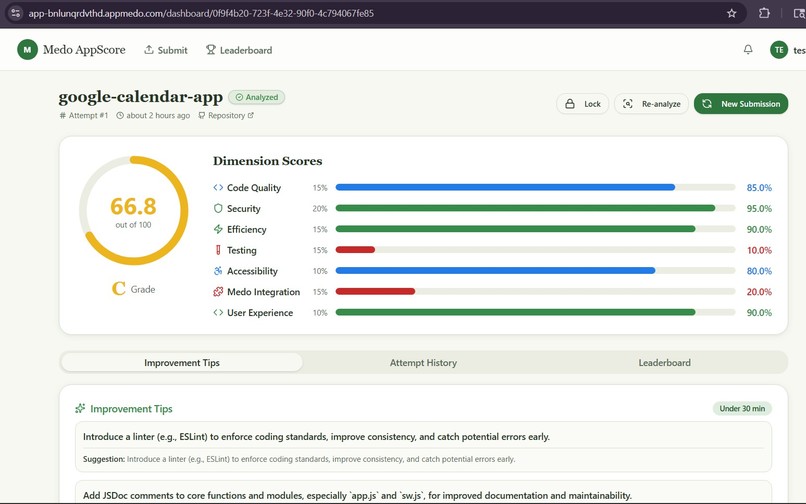The width and height of the screenshot is (806, 504).
Task: Click the 20.0% Medo Integration score
Action: 759,292
